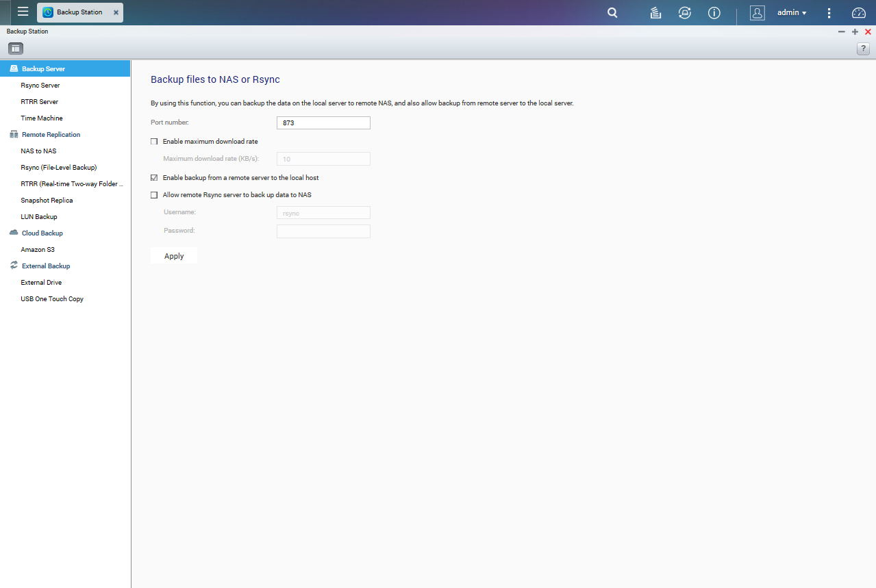The width and height of the screenshot is (876, 588).
Task: Open RTRR Real-time Two-way Folder item
Action: point(72,184)
